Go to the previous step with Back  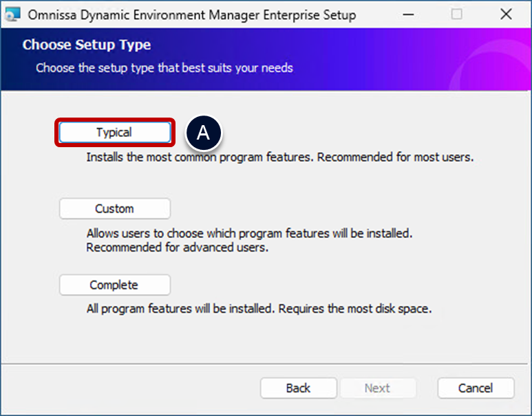pos(298,388)
